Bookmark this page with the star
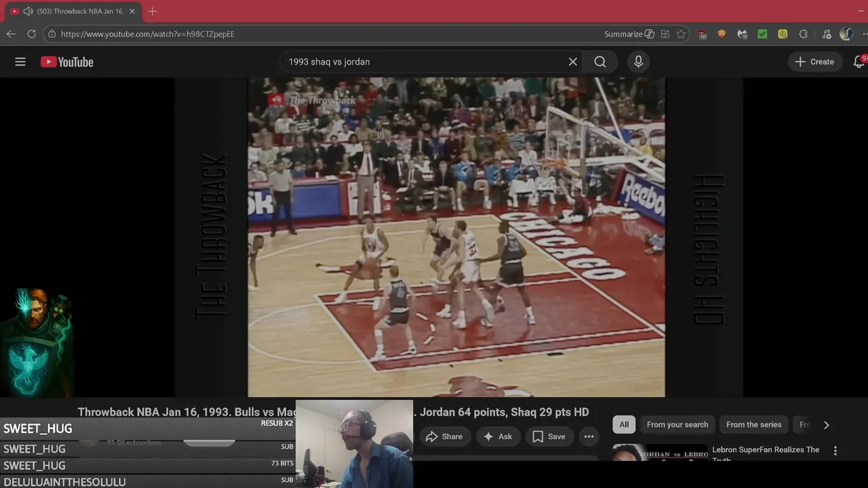The image size is (868, 488). [681, 34]
